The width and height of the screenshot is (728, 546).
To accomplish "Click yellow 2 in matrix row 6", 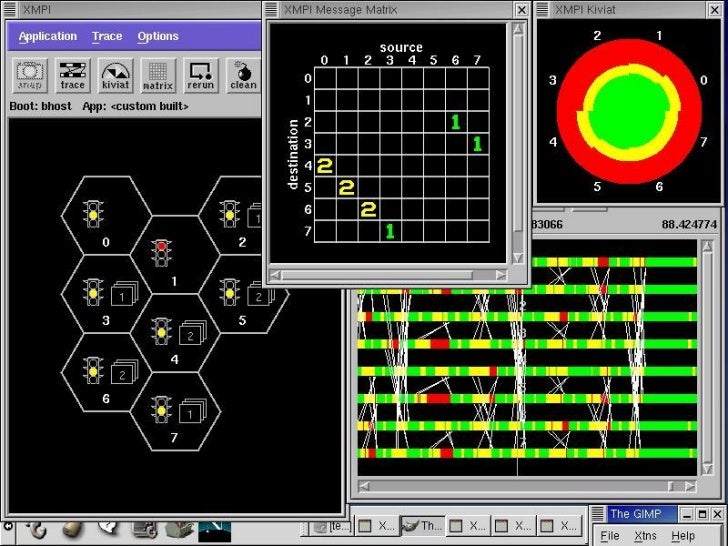I will coord(369,209).
